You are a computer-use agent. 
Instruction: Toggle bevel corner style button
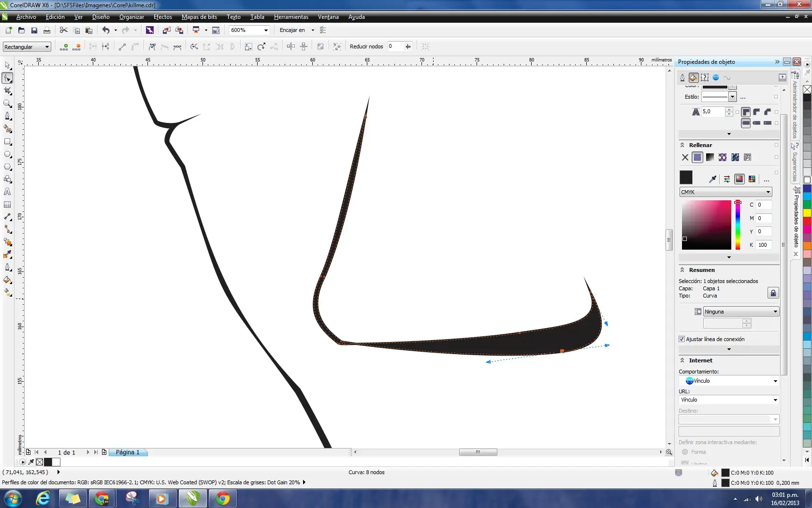(x=768, y=112)
